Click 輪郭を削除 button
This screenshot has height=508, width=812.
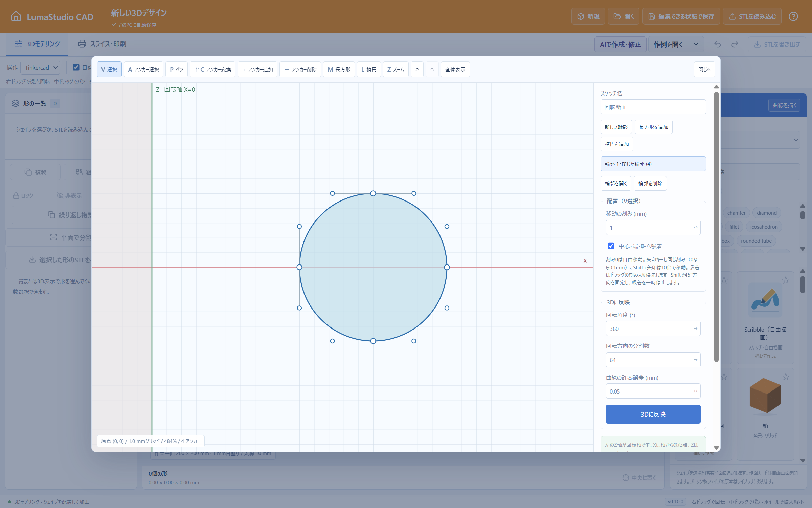(650, 183)
